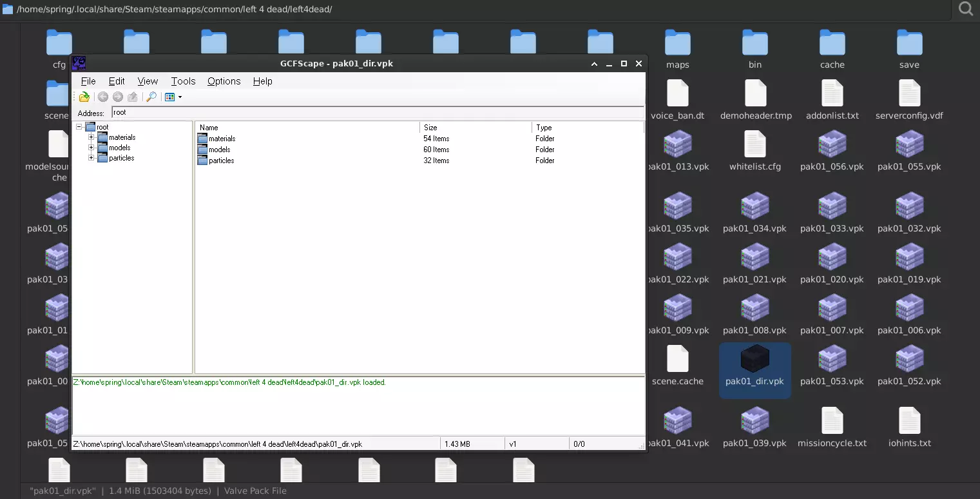This screenshot has width=980, height=499.
Task: Expand the models node in the tree
Action: [x=91, y=148]
